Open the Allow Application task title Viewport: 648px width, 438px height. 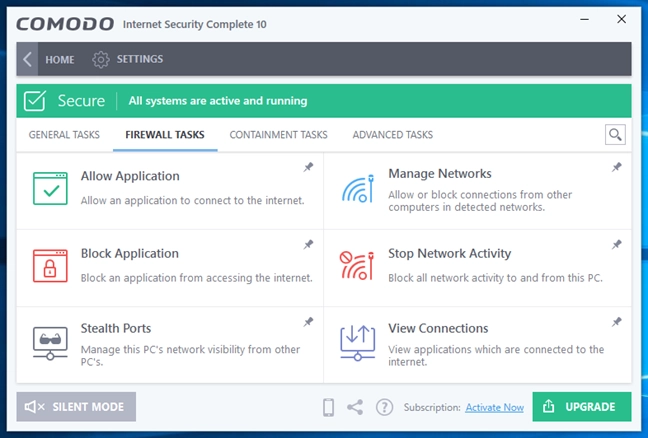pos(130,176)
